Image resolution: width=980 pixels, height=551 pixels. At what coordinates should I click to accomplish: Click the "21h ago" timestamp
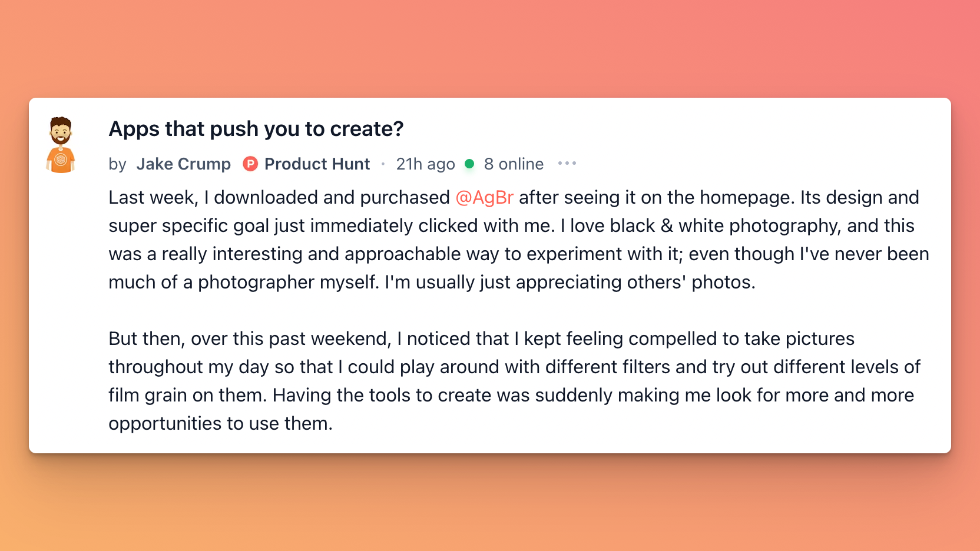(425, 164)
